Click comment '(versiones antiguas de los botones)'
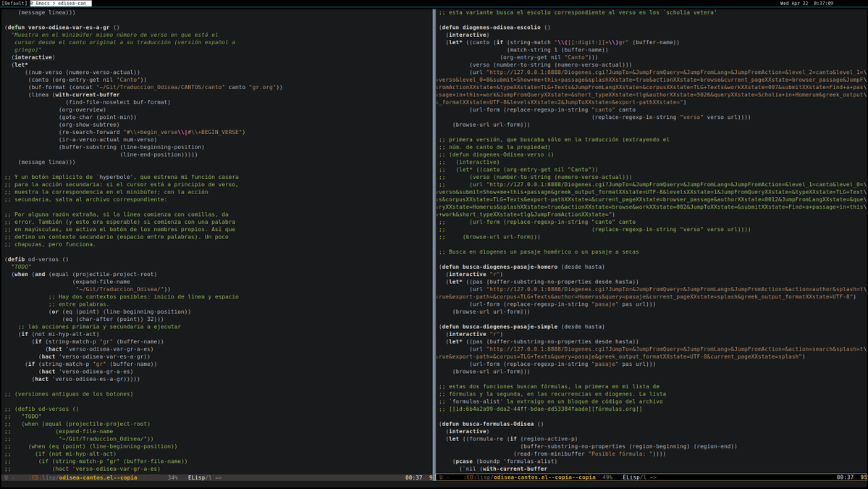 [69, 394]
